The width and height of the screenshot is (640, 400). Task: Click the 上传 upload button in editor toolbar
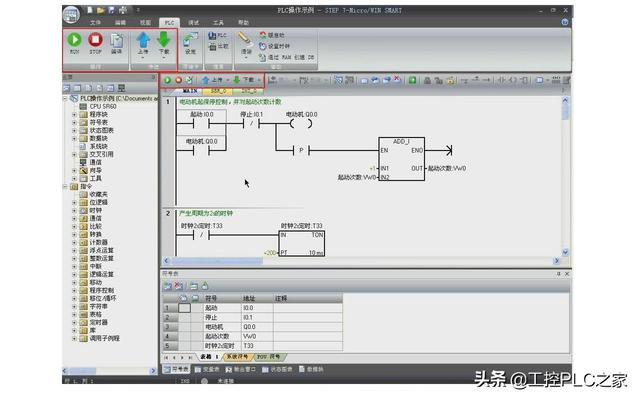[x=212, y=80]
